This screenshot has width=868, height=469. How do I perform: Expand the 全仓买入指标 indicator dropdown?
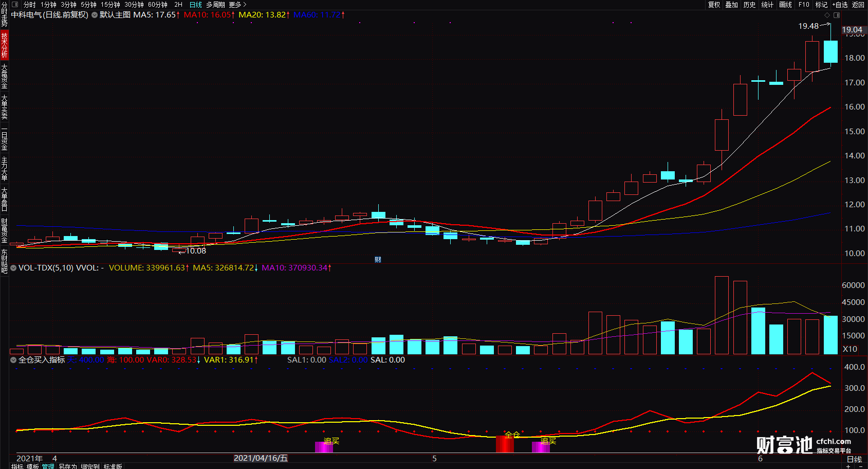[x=13, y=360]
